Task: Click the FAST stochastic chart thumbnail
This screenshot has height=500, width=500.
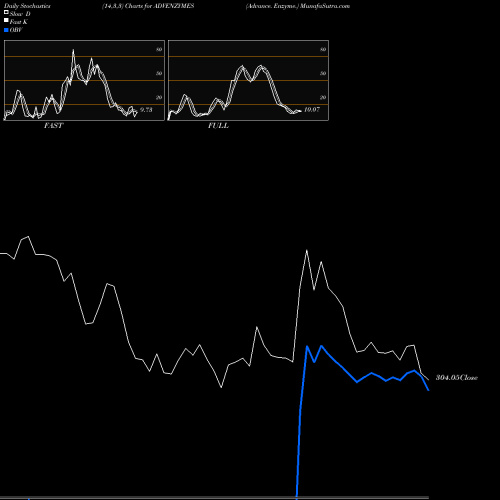Action: tap(84, 80)
